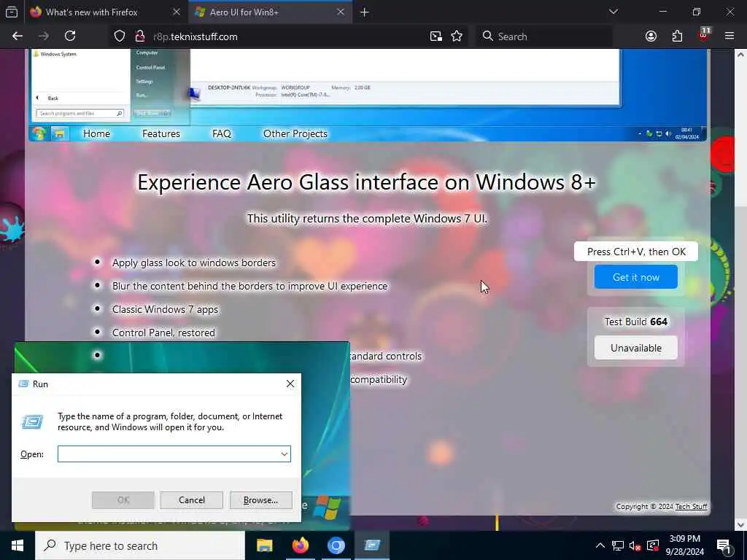The image size is (747, 560).
Task: Toggle reader or picture view icon in address bar
Action: tap(436, 36)
